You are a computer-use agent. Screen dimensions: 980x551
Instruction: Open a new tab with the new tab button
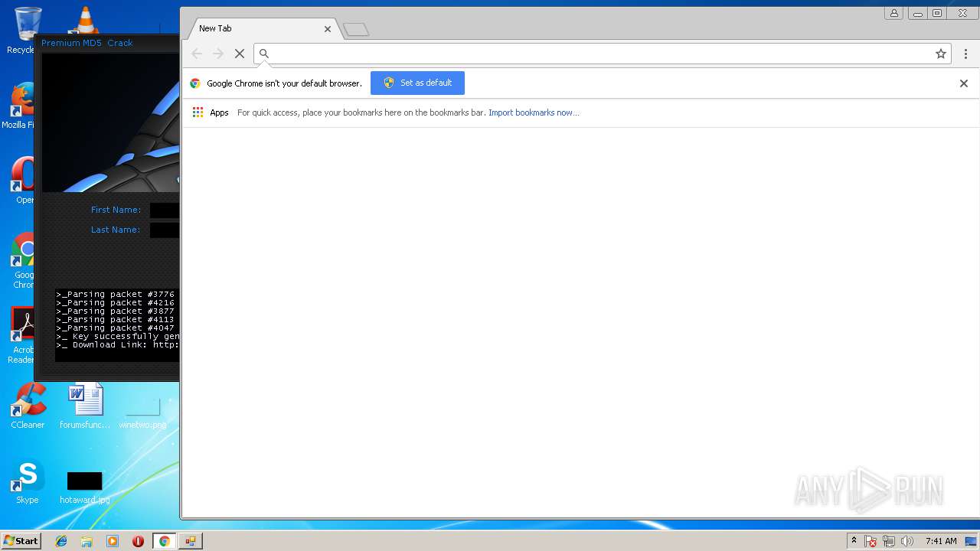click(356, 30)
